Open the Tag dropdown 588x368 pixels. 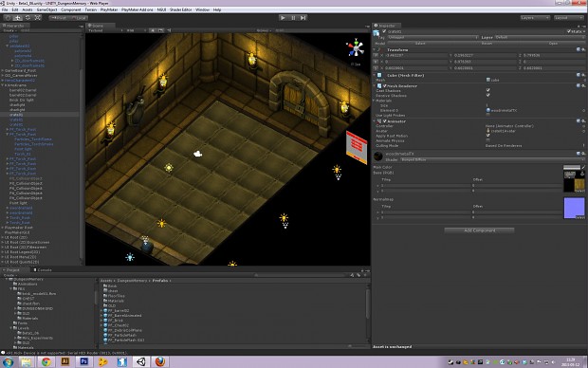point(432,37)
